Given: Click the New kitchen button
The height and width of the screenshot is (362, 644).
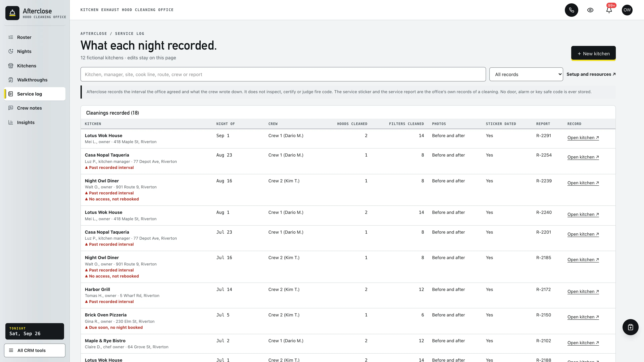Looking at the screenshot, I should pyautogui.click(x=593, y=53).
